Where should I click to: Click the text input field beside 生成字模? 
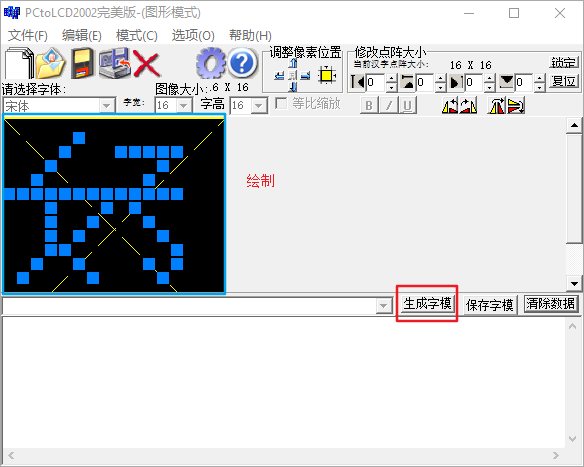(x=190, y=306)
